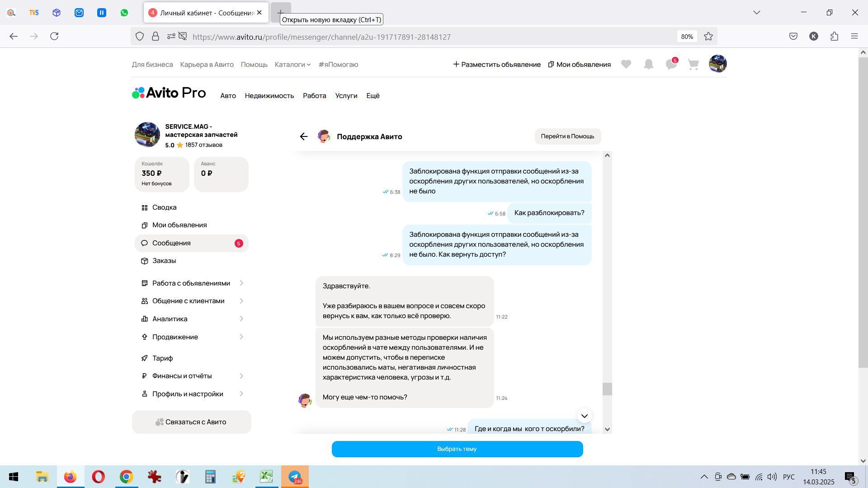Open Недвижимость category
Screen dimensions: 868x488
[x=269, y=96]
